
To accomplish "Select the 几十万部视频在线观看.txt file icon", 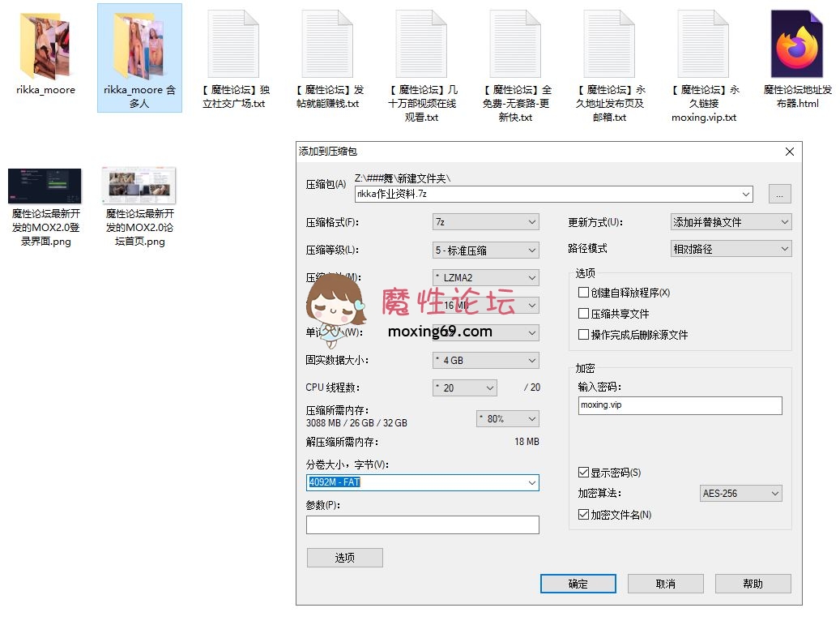I will pos(421,44).
